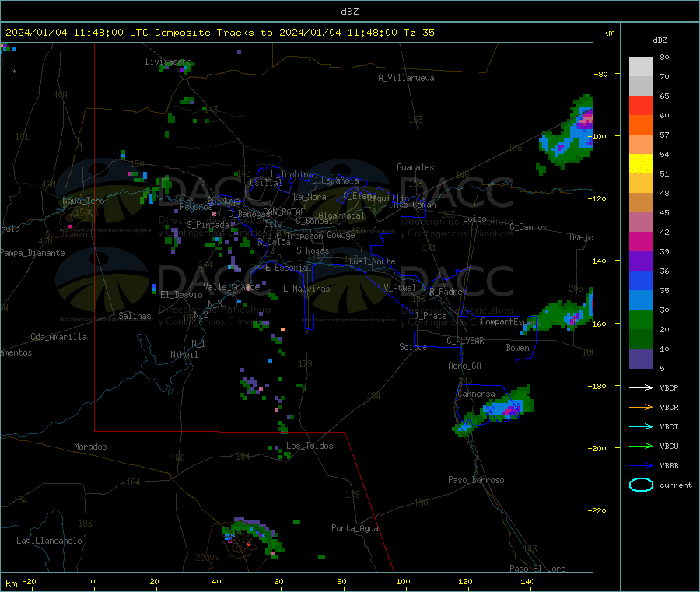The height and width of the screenshot is (592, 700).
Task: Click the cyan 'current' ellipse legend icon
Action: click(x=641, y=485)
